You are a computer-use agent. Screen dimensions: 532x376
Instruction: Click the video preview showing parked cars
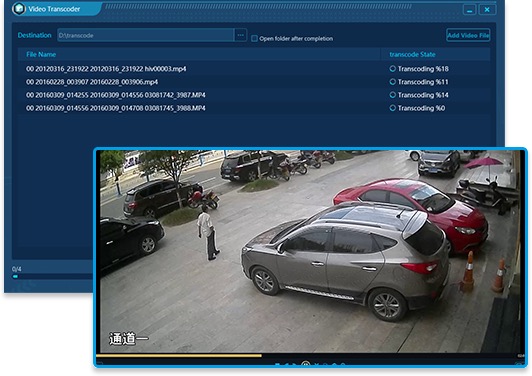click(x=309, y=251)
